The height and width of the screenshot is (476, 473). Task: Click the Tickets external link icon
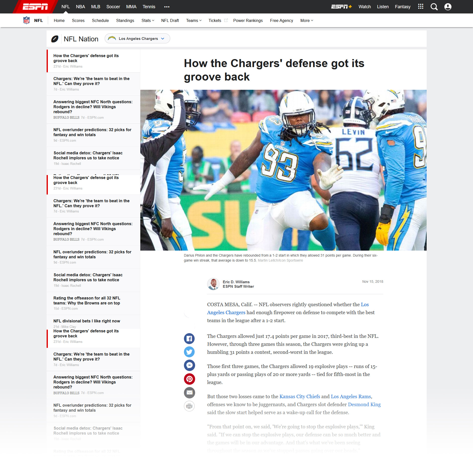click(x=226, y=20)
